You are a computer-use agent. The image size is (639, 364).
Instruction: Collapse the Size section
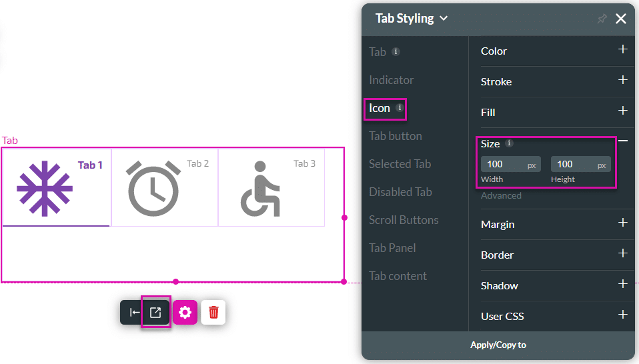coord(622,141)
